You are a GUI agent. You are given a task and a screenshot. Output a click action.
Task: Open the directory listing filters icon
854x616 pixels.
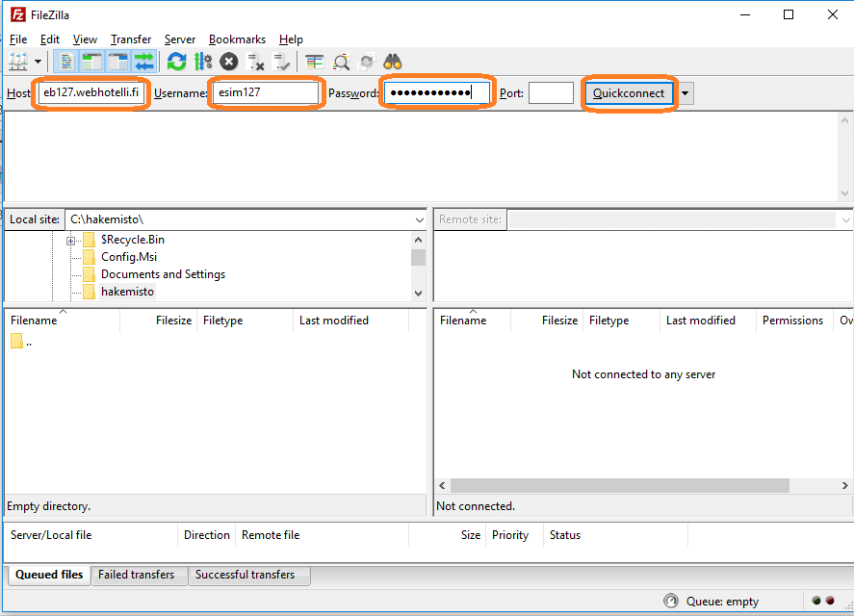[x=314, y=62]
